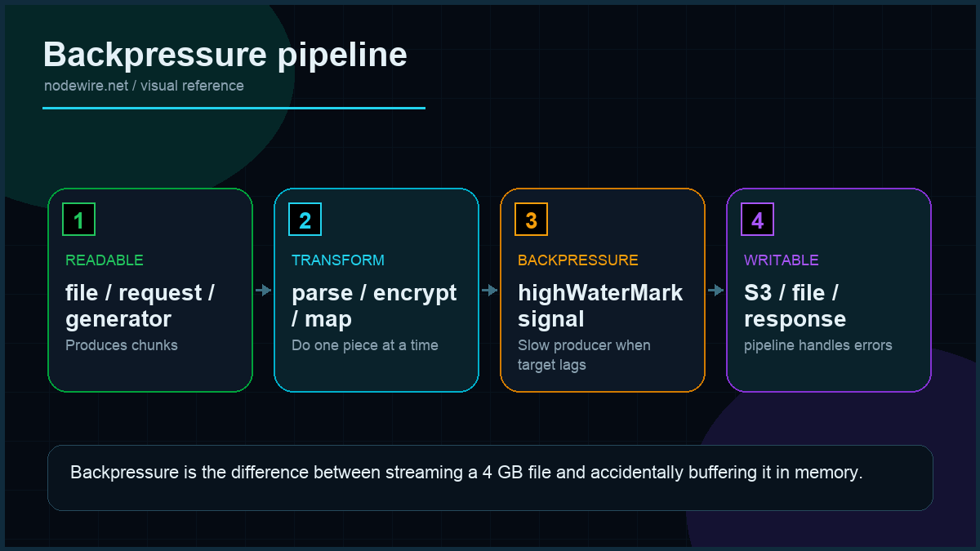The image size is (980, 551).
Task: Click 'file / request / generator' heading
Action: [x=140, y=305]
